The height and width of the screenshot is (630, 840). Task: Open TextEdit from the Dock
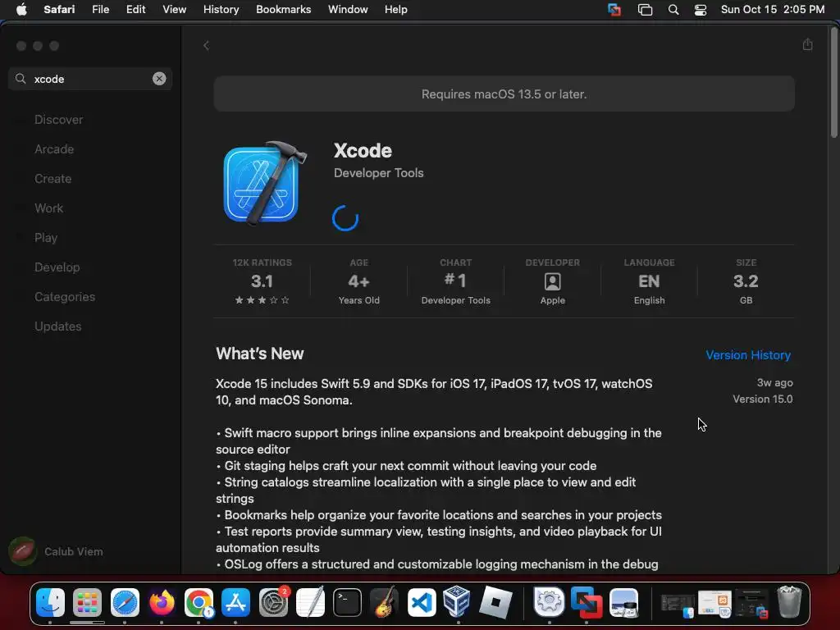click(x=310, y=603)
